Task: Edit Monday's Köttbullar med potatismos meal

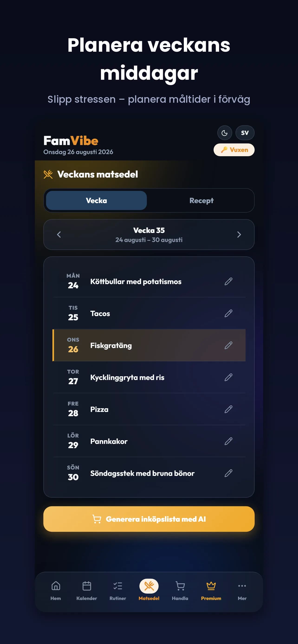Action: (228, 281)
